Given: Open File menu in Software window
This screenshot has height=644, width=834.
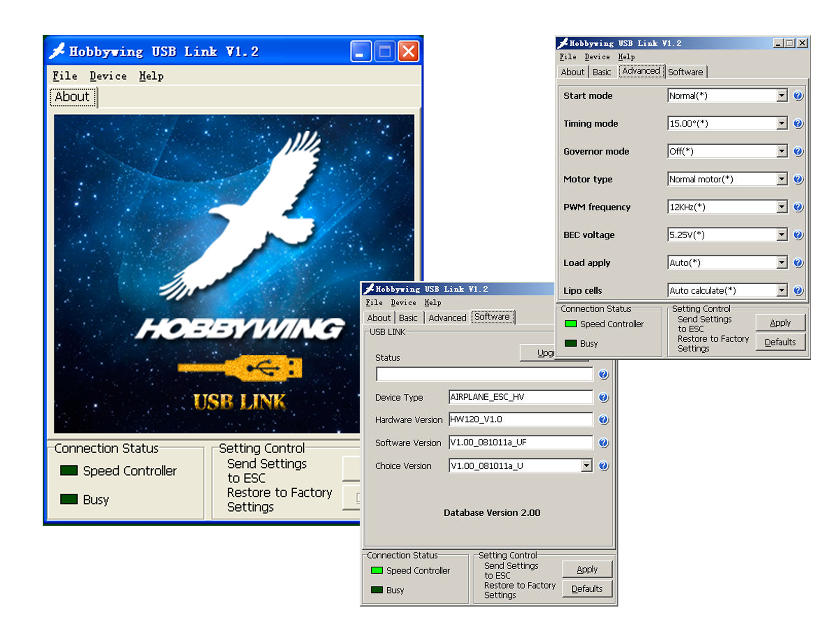Looking at the screenshot, I should click(374, 303).
